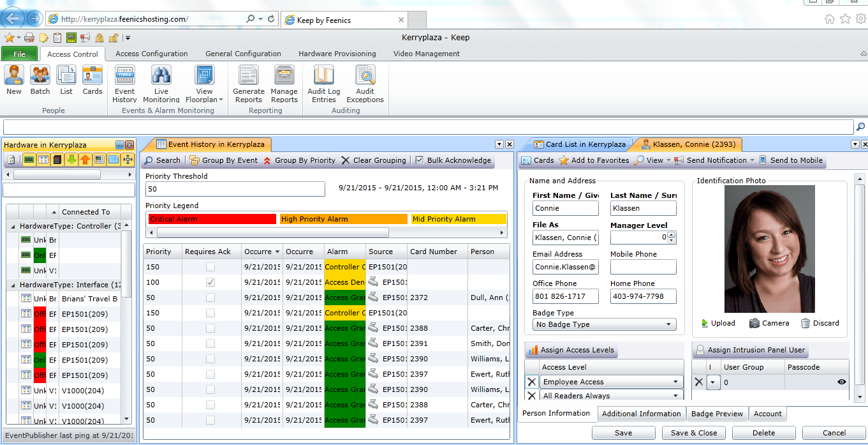This screenshot has width=868, height=445.
Task: Select the New person icon
Action: point(13,83)
